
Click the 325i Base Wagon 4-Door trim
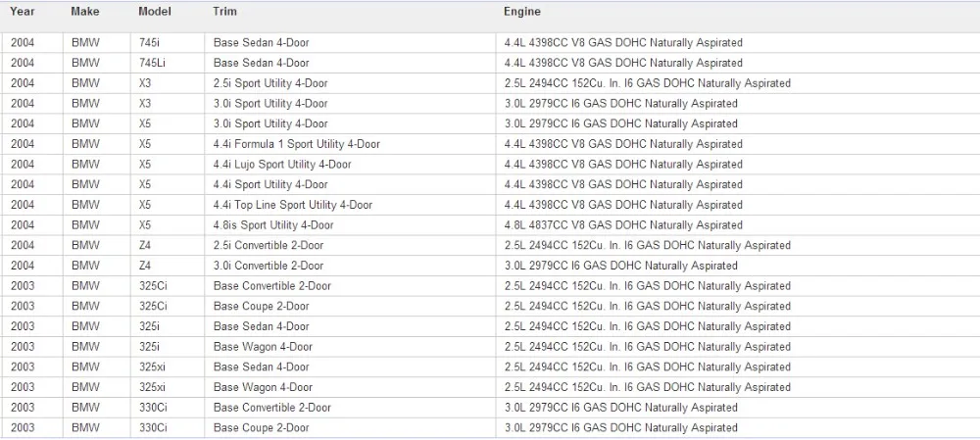263,347
